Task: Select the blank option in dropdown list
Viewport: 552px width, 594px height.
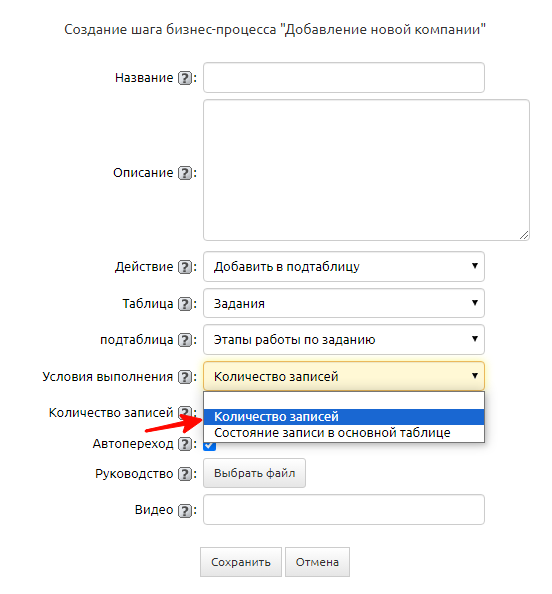Action: pos(344,401)
